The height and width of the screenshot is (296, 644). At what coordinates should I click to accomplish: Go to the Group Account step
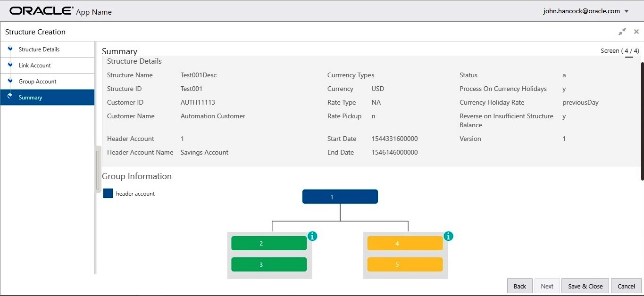pos(47,82)
